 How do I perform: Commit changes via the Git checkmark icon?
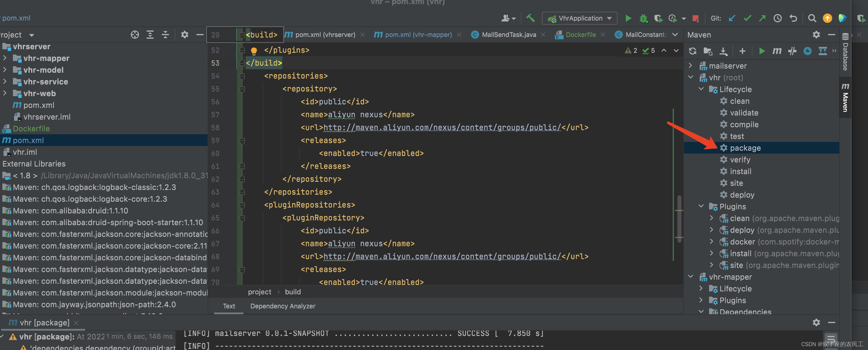click(747, 18)
